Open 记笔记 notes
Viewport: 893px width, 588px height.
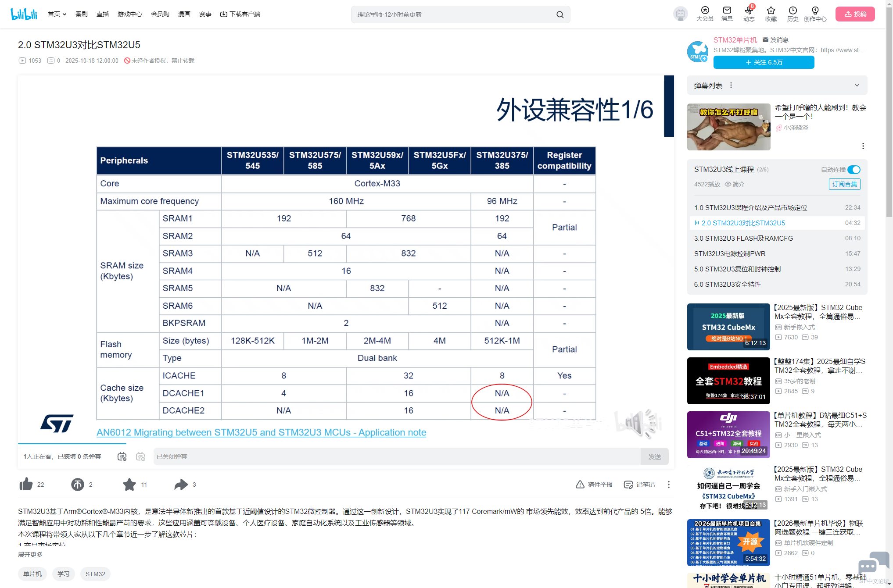coord(639,484)
